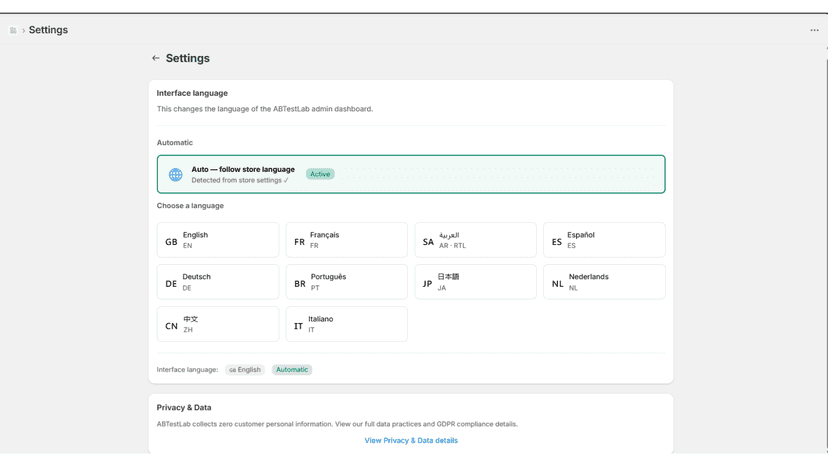Click the Active badge
Image resolution: width=828 pixels, height=466 pixels.
click(320, 174)
